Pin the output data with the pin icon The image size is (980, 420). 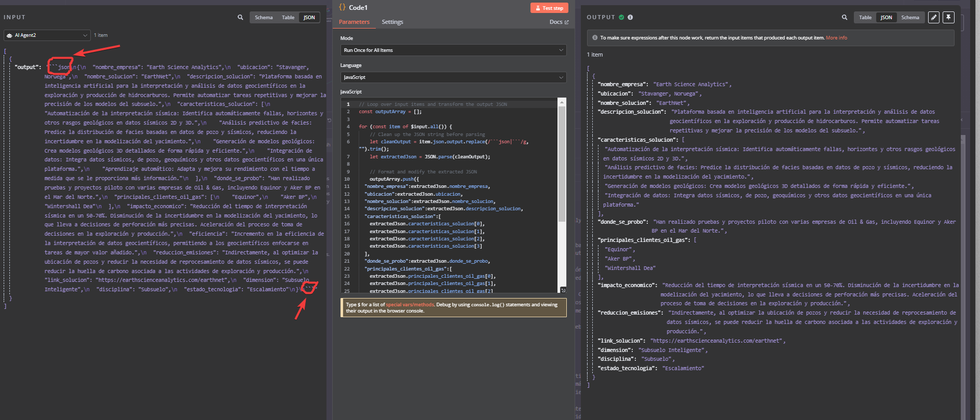(x=948, y=17)
